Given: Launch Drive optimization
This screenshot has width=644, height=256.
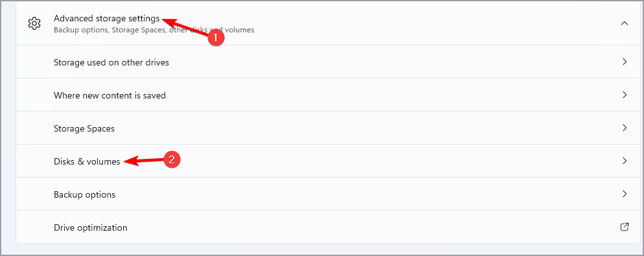Looking at the screenshot, I should 328,227.
